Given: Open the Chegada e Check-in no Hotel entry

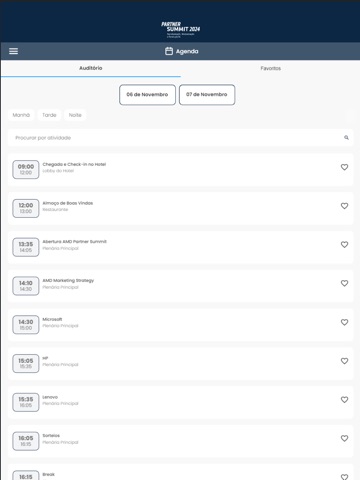Looking at the screenshot, I should pos(180,170).
